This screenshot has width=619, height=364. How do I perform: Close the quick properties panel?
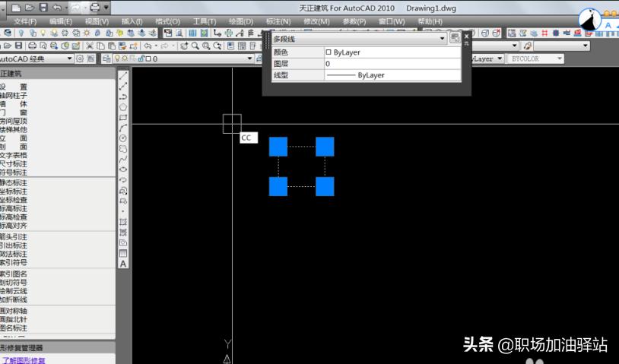pyautogui.click(x=466, y=36)
